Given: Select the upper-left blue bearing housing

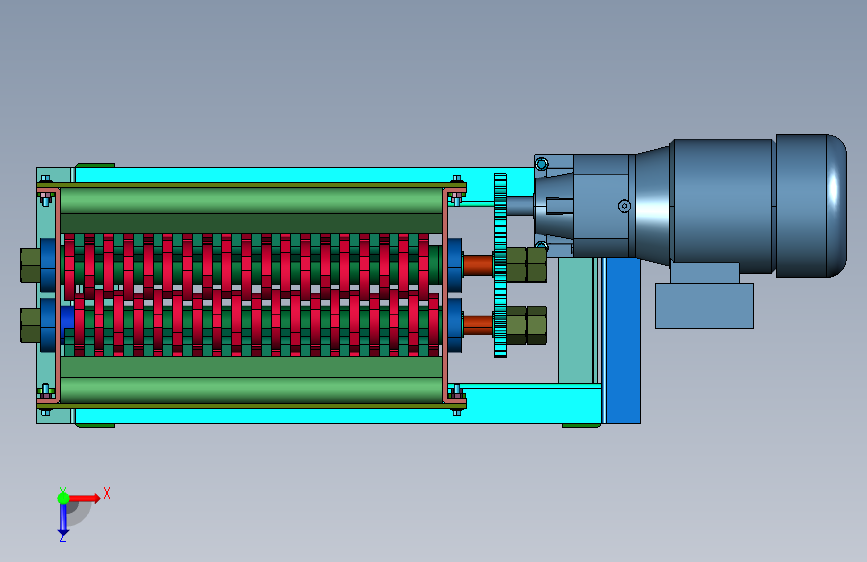Looking at the screenshot, I should pos(48,265).
